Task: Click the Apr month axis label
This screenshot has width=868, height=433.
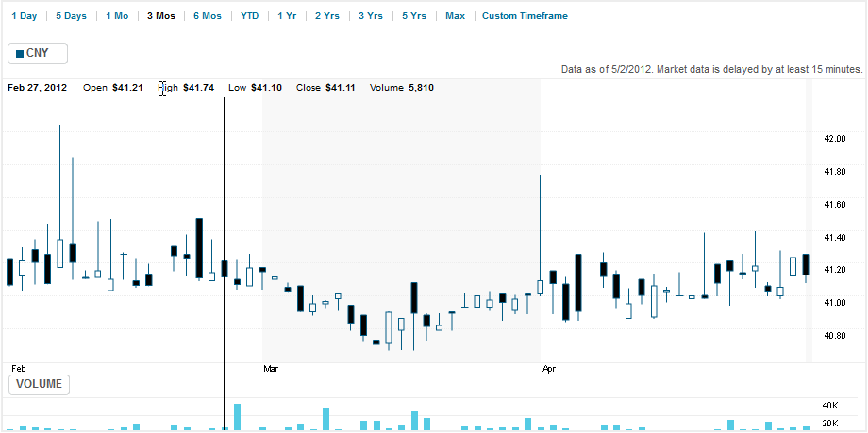Action: pos(548,368)
